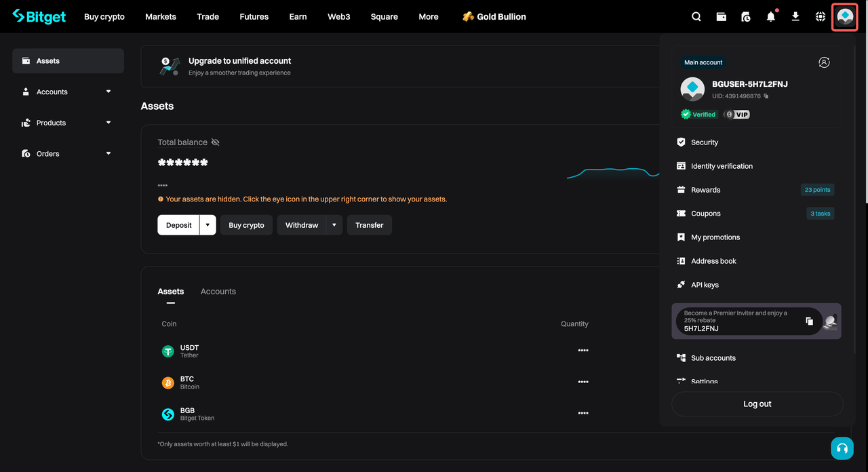Click the download app icon
This screenshot has width=868, height=472.
[x=795, y=16]
